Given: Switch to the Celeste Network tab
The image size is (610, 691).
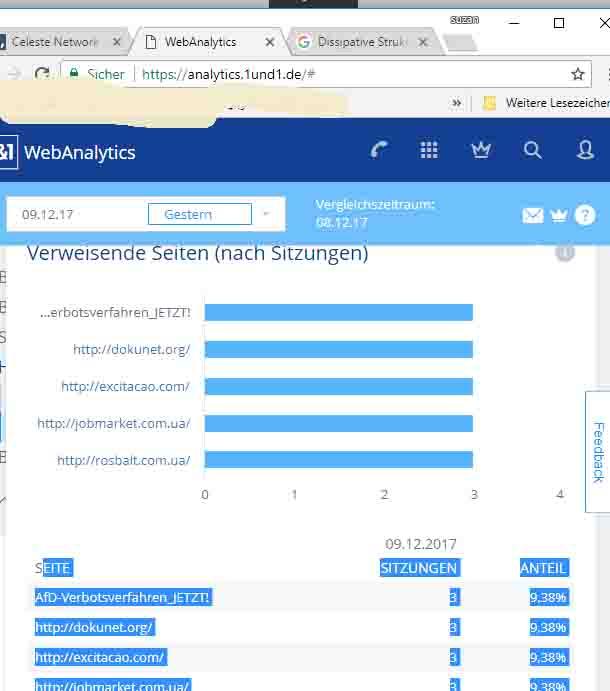Looking at the screenshot, I should point(55,42).
